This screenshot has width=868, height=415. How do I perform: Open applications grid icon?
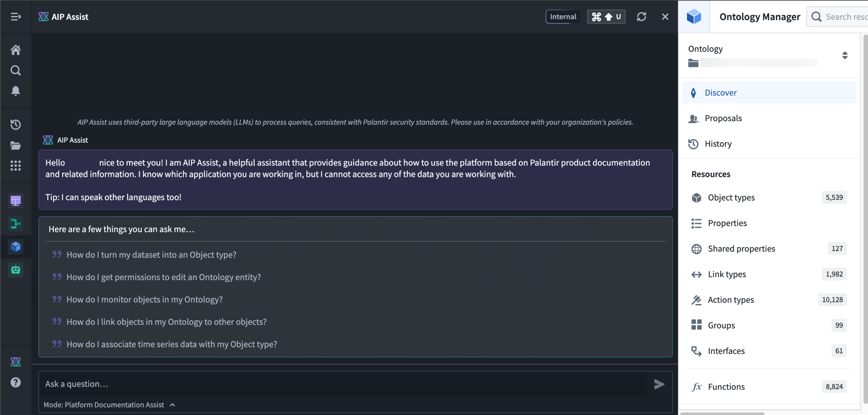tap(16, 166)
